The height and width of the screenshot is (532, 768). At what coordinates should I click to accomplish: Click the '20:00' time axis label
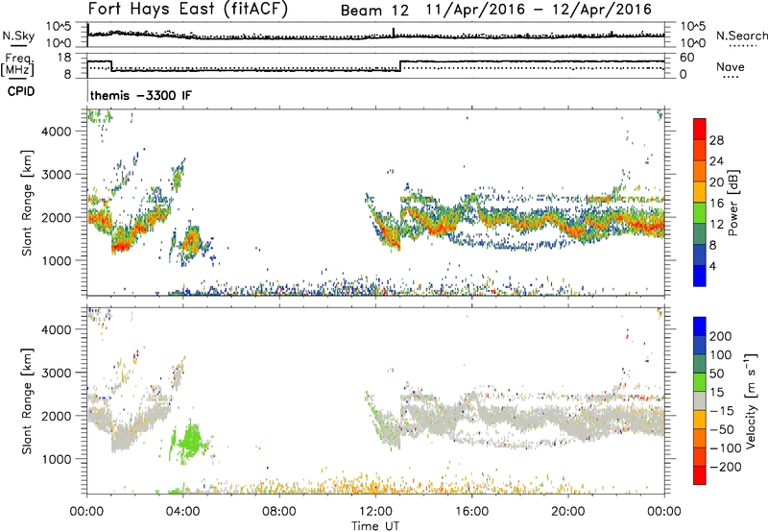click(567, 512)
